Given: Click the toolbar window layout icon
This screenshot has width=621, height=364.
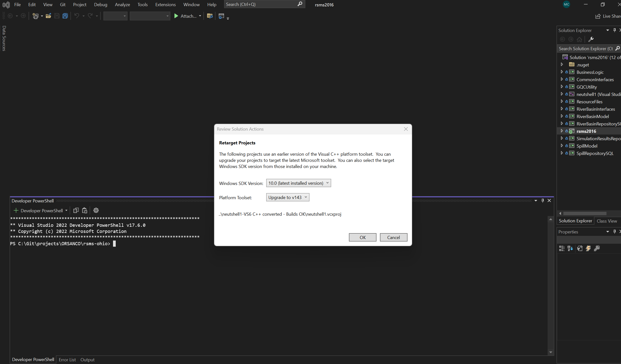Looking at the screenshot, I should coord(221,16).
